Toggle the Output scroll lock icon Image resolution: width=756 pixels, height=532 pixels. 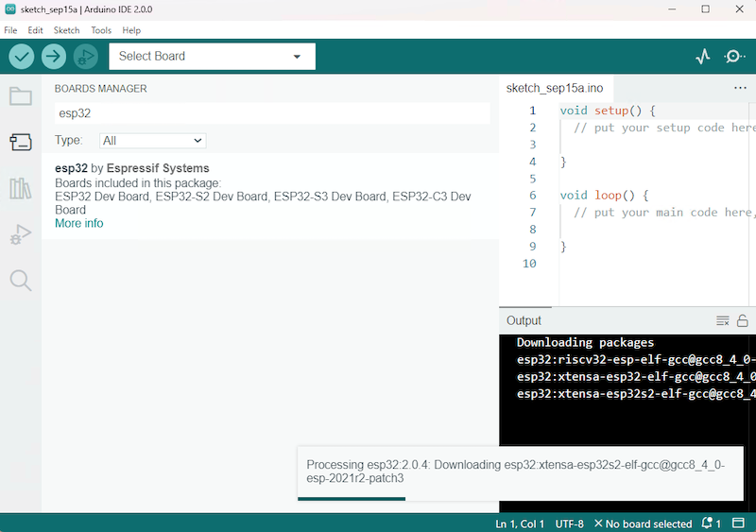(743, 320)
